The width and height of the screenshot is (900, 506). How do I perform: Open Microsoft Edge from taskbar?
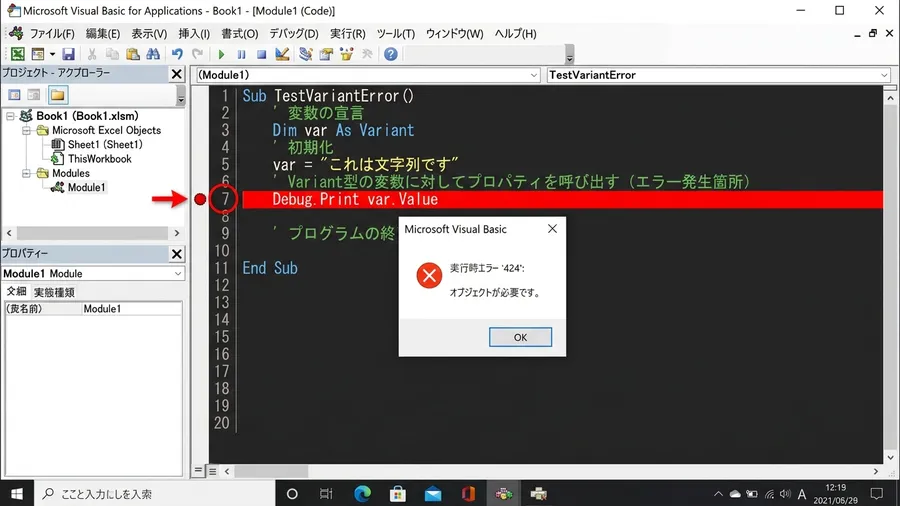(362, 494)
